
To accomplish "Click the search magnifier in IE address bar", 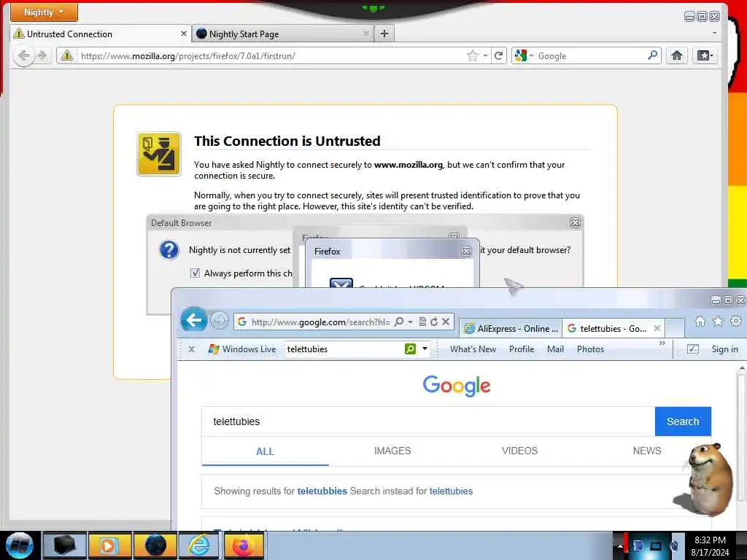I will [399, 322].
